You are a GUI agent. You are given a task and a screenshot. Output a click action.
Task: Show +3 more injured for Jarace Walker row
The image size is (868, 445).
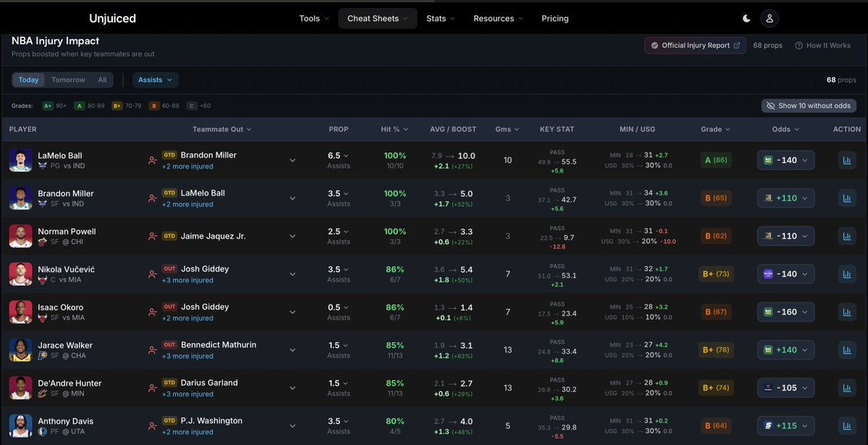pyautogui.click(x=187, y=357)
